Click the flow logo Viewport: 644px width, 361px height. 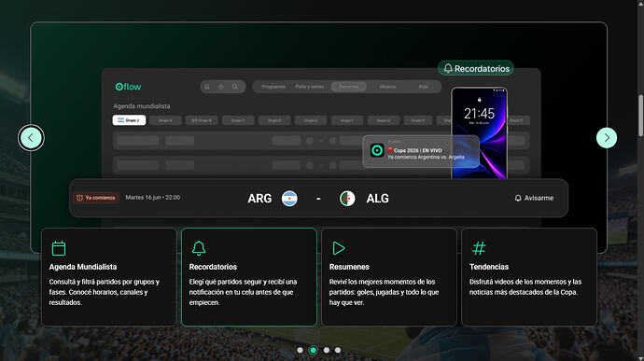pyautogui.click(x=128, y=87)
